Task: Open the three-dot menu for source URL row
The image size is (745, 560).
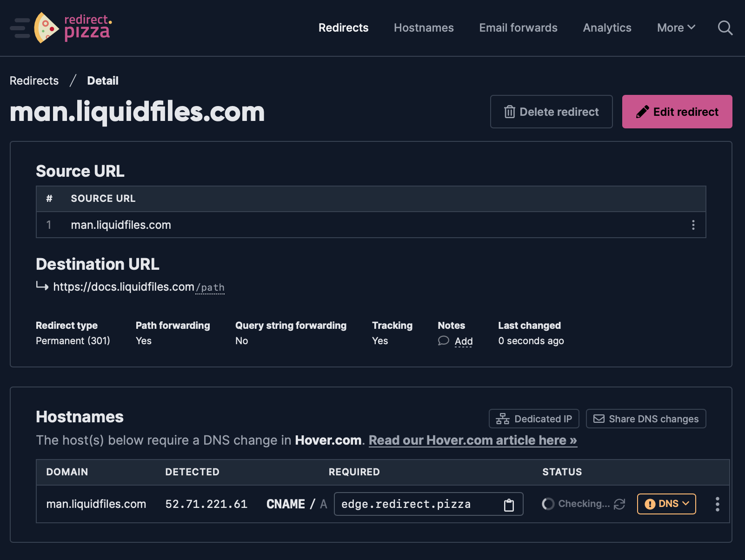Action: click(693, 225)
